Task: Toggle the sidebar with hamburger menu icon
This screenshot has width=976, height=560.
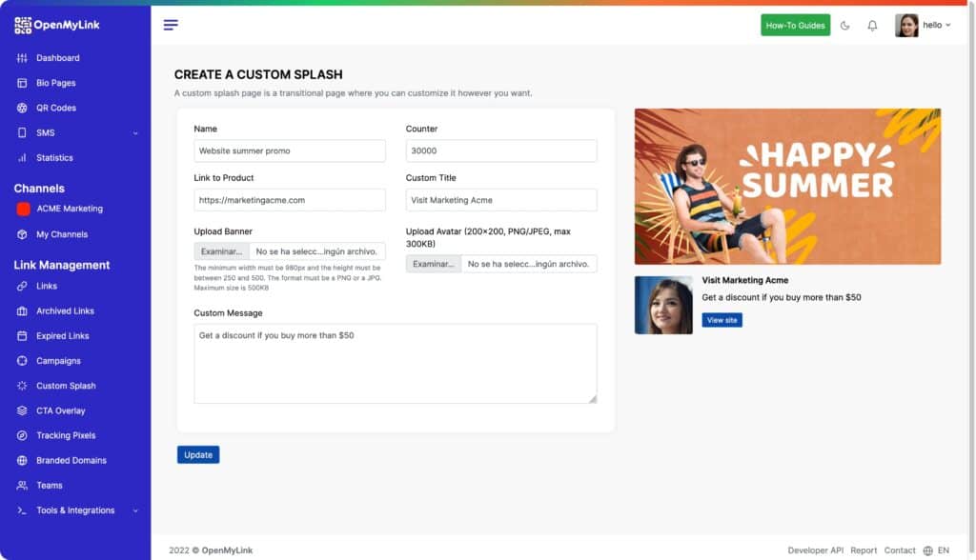Action: pyautogui.click(x=171, y=25)
